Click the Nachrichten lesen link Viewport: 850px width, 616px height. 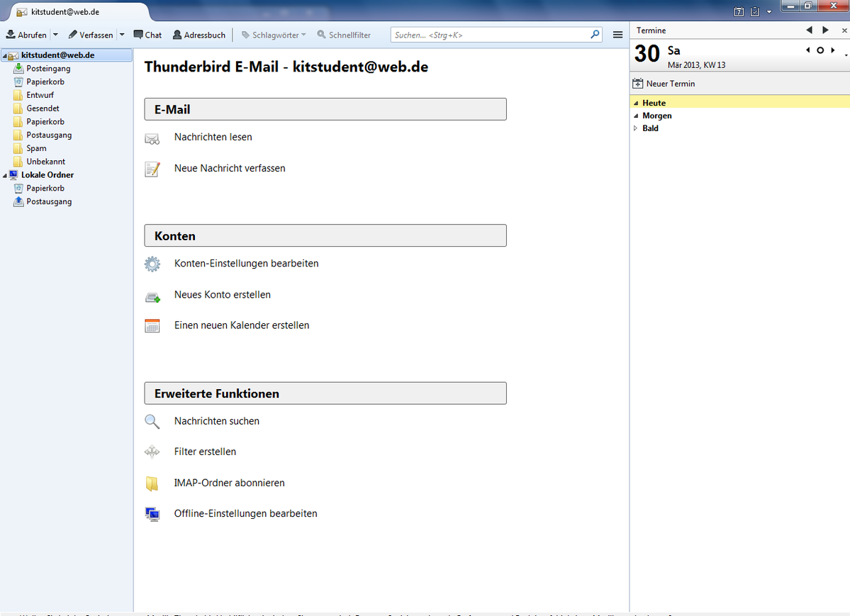tap(213, 138)
